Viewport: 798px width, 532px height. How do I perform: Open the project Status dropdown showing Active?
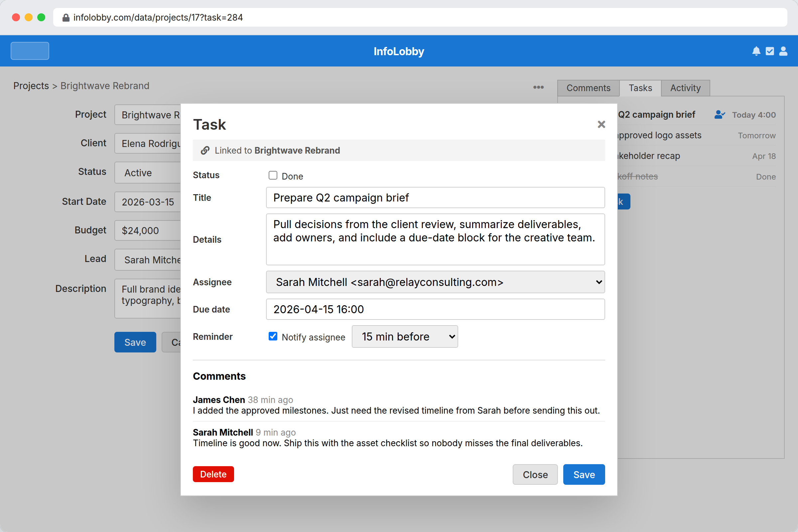pos(148,173)
